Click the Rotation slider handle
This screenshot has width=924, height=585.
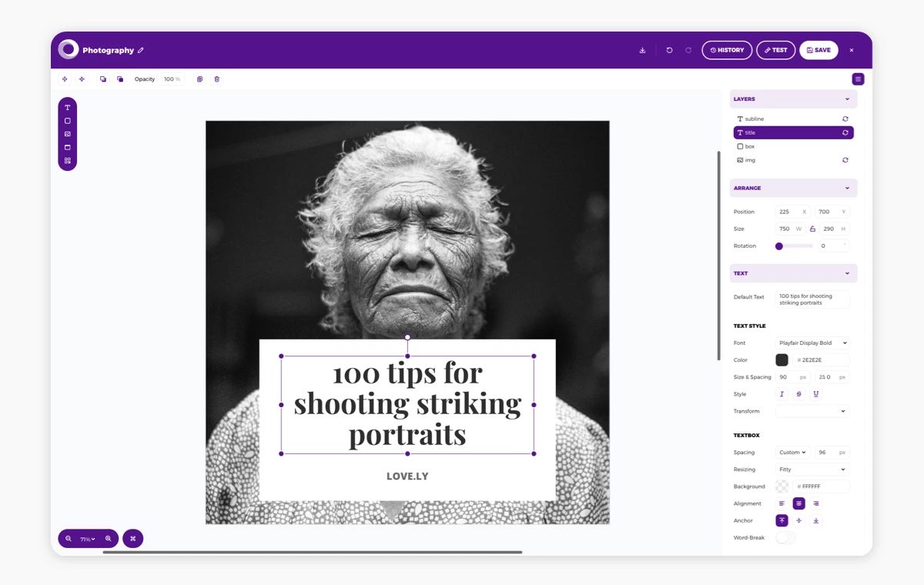pyautogui.click(x=779, y=246)
